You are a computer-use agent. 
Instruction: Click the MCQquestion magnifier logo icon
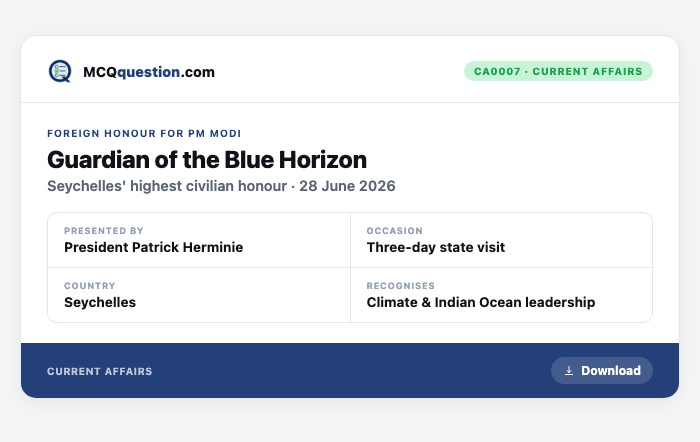click(x=60, y=71)
